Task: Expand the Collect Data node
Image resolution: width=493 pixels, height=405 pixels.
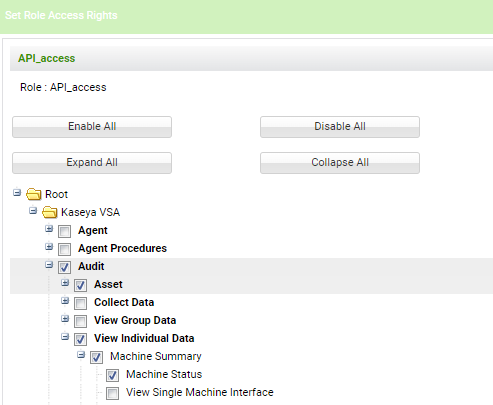Action: [65, 301]
